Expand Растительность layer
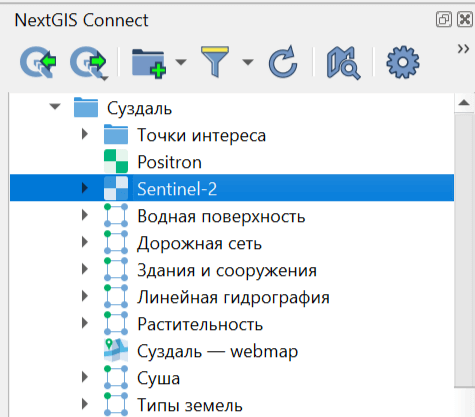 [85, 323]
